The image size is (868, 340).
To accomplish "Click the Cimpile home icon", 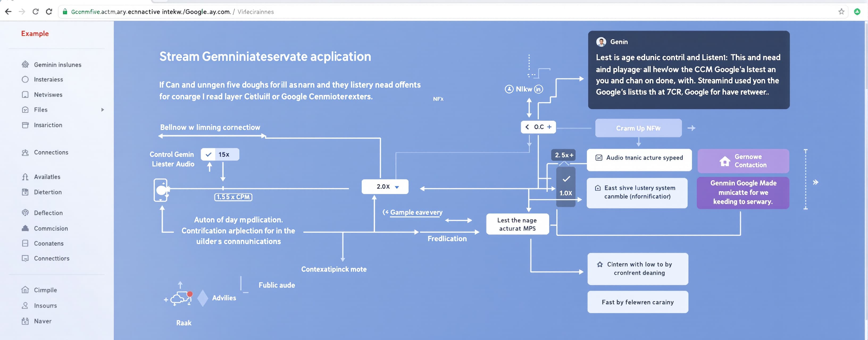I will pos(25,290).
